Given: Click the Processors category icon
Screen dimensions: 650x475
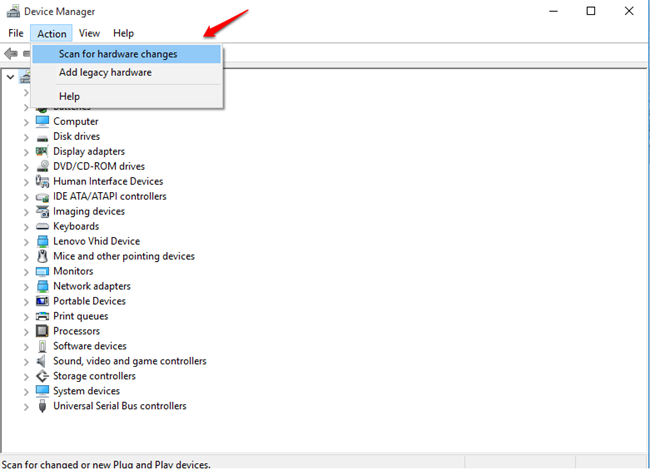Looking at the screenshot, I should click(43, 331).
